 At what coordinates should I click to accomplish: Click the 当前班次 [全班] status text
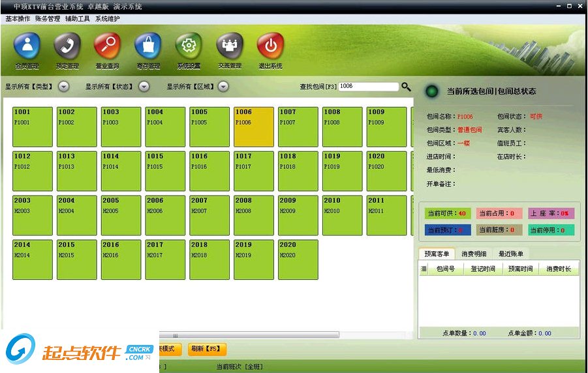coord(240,366)
